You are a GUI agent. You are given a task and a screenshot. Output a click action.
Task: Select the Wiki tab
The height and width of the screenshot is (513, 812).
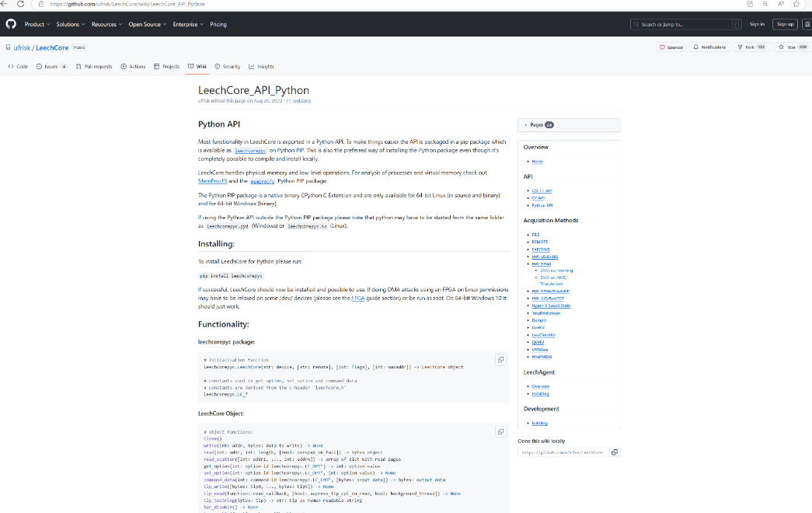[x=197, y=66]
